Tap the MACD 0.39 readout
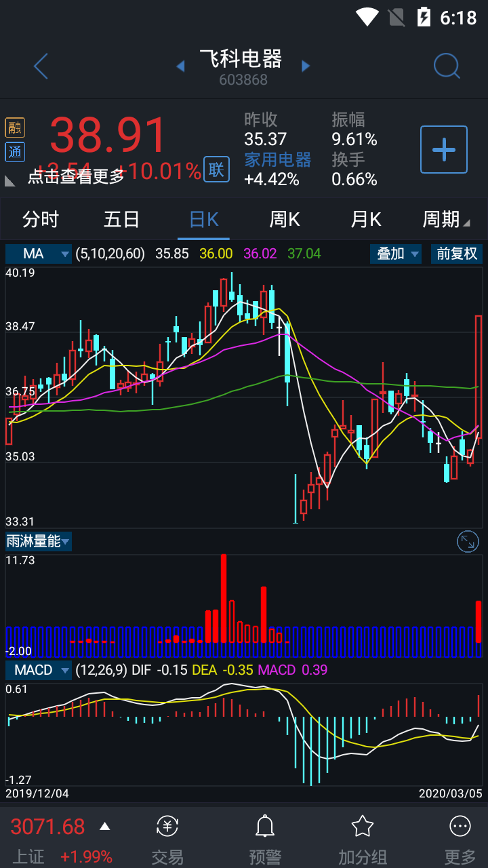488x868 pixels. (x=293, y=670)
